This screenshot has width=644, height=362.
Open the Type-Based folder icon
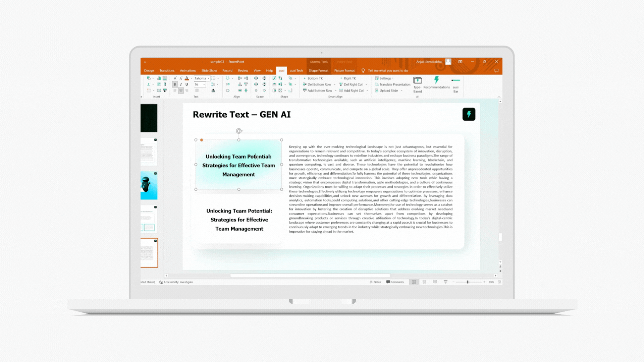[x=418, y=80]
